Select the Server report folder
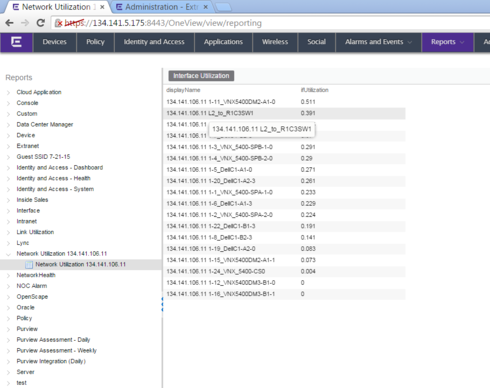490x388 pixels. pyautogui.click(x=25, y=372)
